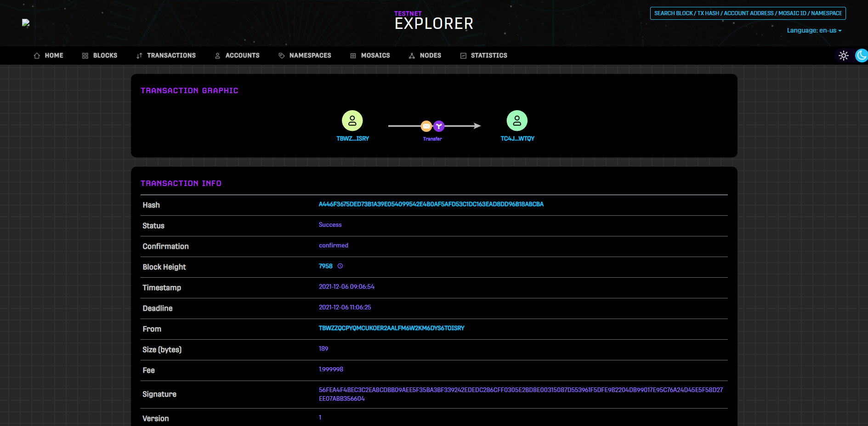Click the Accounts person icon
This screenshot has width=868, height=426.
[217, 56]
